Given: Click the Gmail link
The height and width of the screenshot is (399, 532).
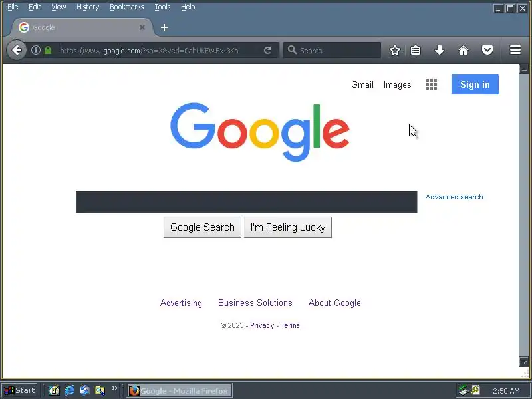Looking at the screenshot, I should point(362,84).
